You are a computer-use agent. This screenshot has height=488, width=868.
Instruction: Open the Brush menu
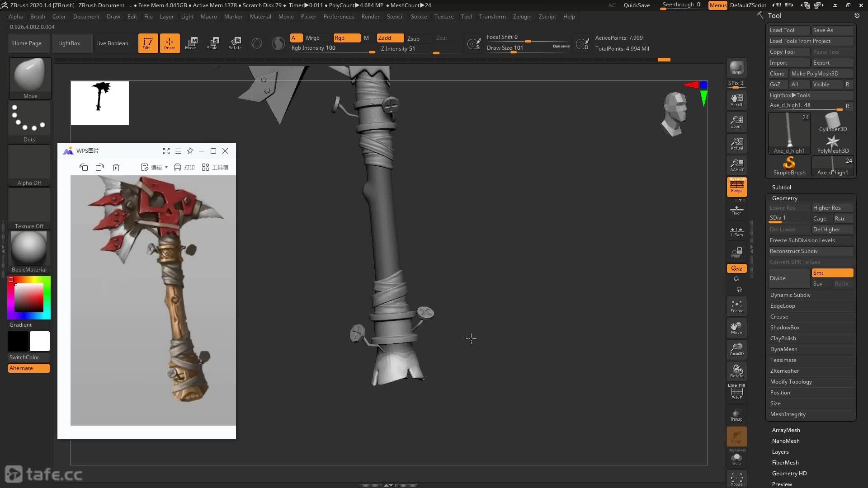tap(38, 17)
